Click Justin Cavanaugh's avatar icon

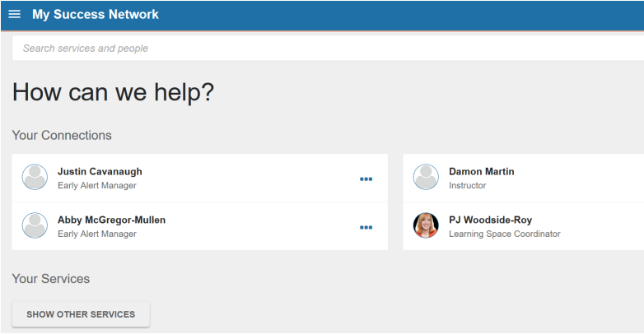coord(35,177)
